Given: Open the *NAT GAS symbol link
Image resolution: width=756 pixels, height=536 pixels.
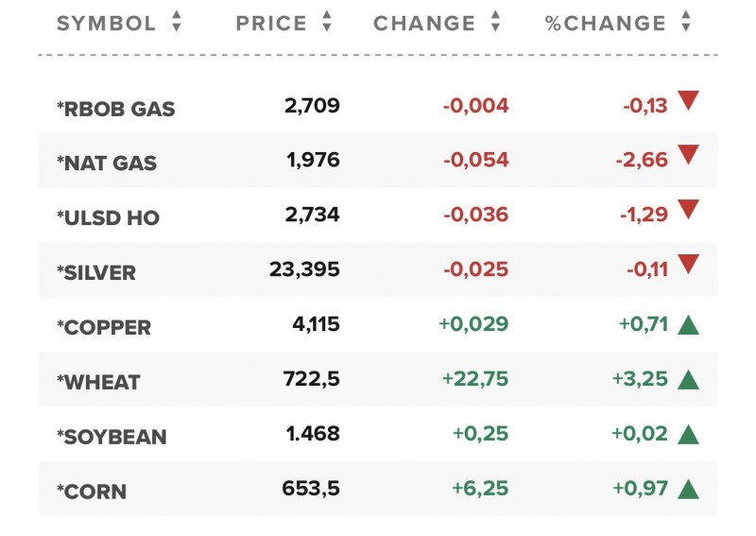Looking at the screenshot, I should (x=107, y=164).
